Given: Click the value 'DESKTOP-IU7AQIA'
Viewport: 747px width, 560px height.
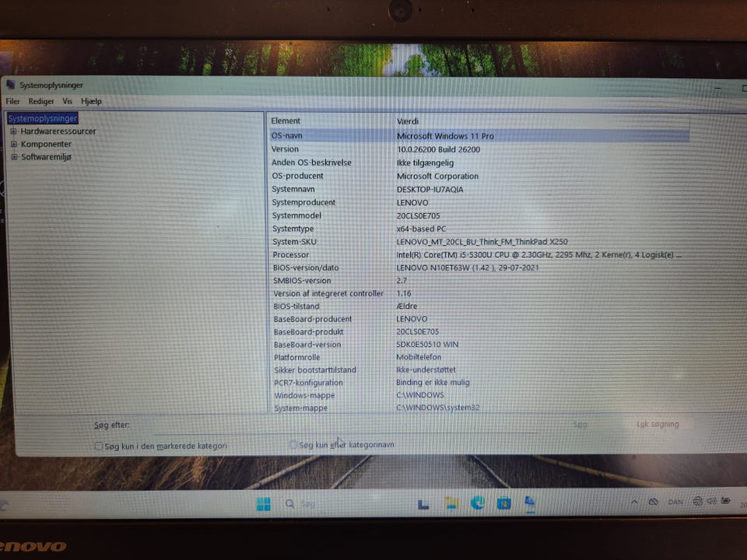Looking at the screenshot, I should coord(430,190).
